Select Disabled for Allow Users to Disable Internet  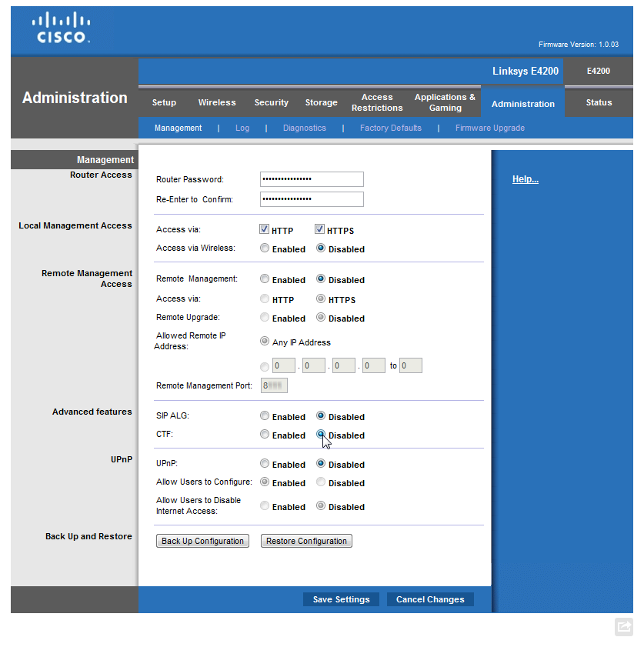321,506
